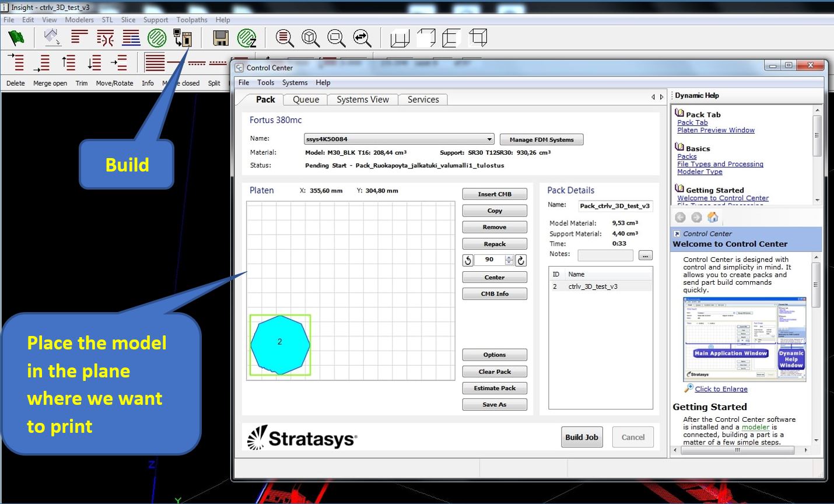
Task: Open Insight Modelers menu
Action: pos(79,20)
